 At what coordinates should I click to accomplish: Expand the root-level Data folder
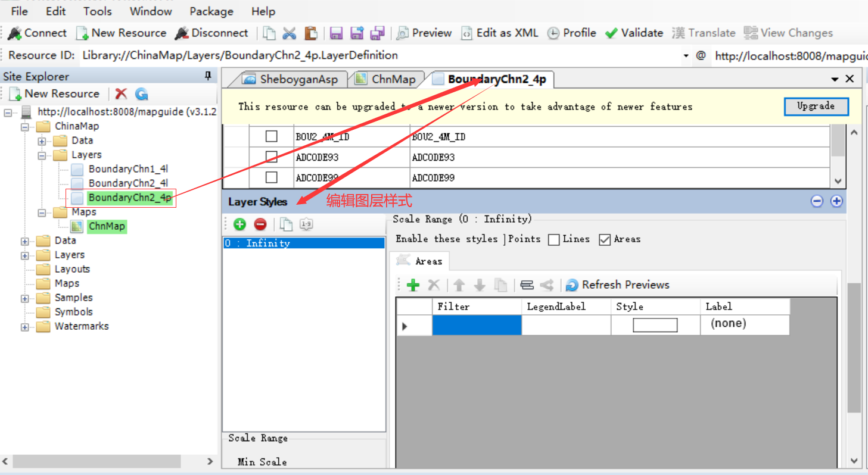(24, 241)
